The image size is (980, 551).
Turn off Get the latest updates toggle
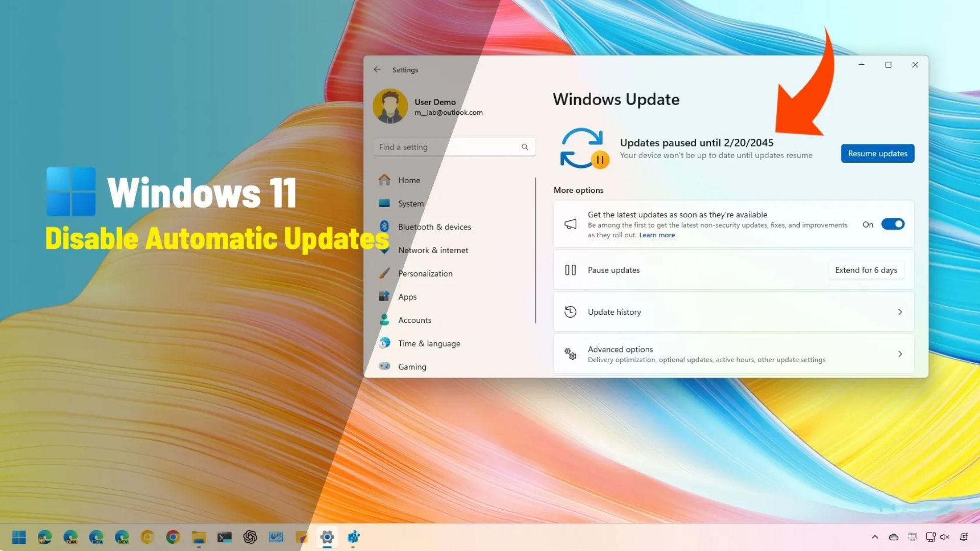893,224
